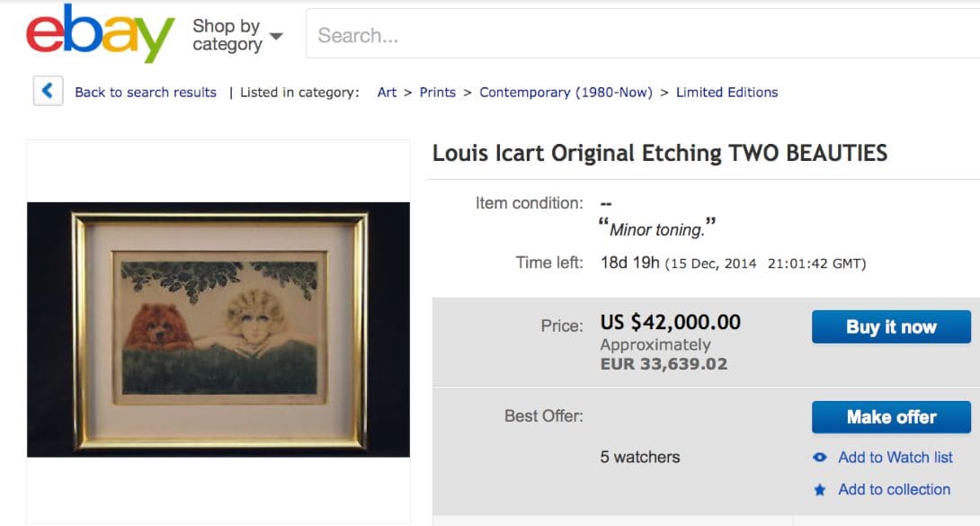Add item to Watch list
This screenshot has width=980, height=526.
point(895,458)
